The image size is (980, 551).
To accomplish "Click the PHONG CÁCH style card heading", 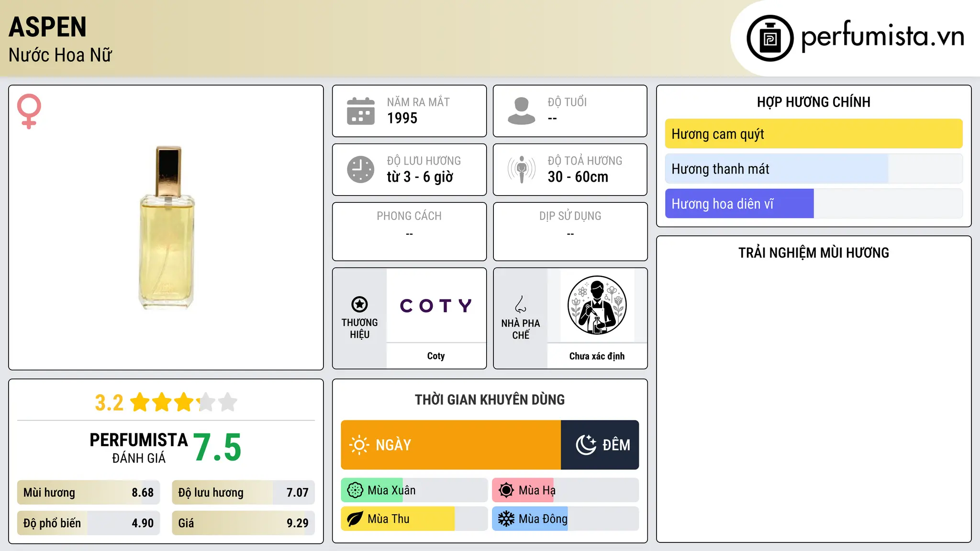I will tap(409, 216).
